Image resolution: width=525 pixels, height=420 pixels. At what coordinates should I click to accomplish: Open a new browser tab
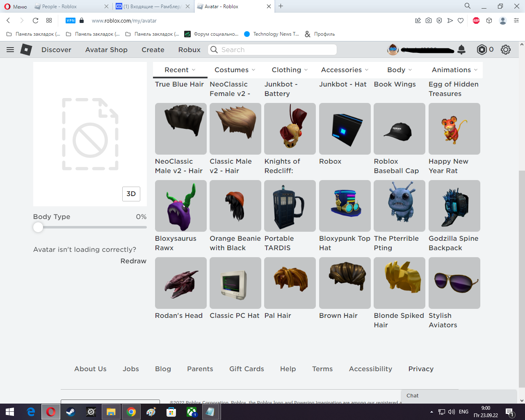pyautogui.click(x=281, y=6)
